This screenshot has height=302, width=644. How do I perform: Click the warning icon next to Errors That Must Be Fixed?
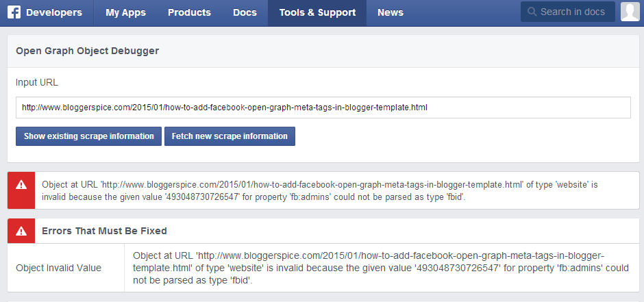[x=21, y=231]
